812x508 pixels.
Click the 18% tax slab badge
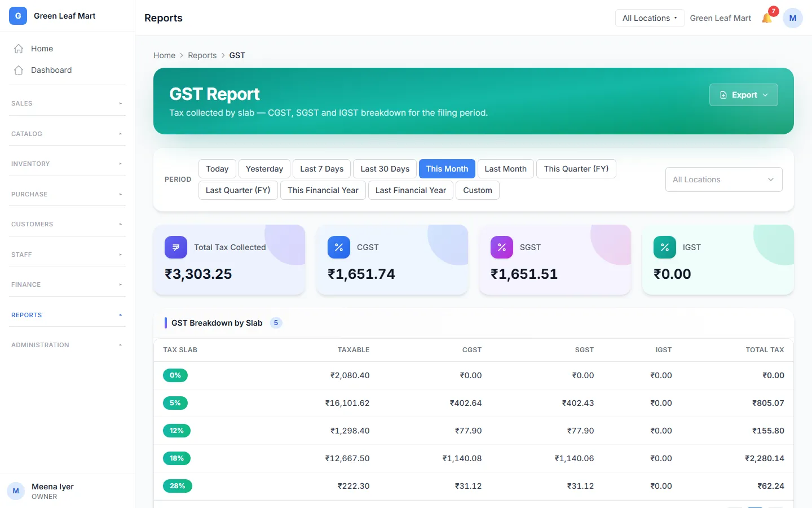pos(176,458)
